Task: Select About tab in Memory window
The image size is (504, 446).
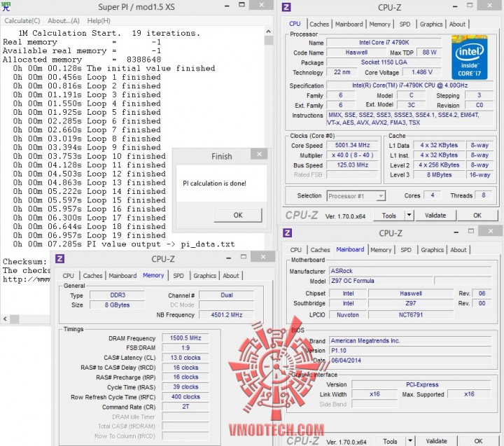Action: pyautogui.click(x=230, y=276)
